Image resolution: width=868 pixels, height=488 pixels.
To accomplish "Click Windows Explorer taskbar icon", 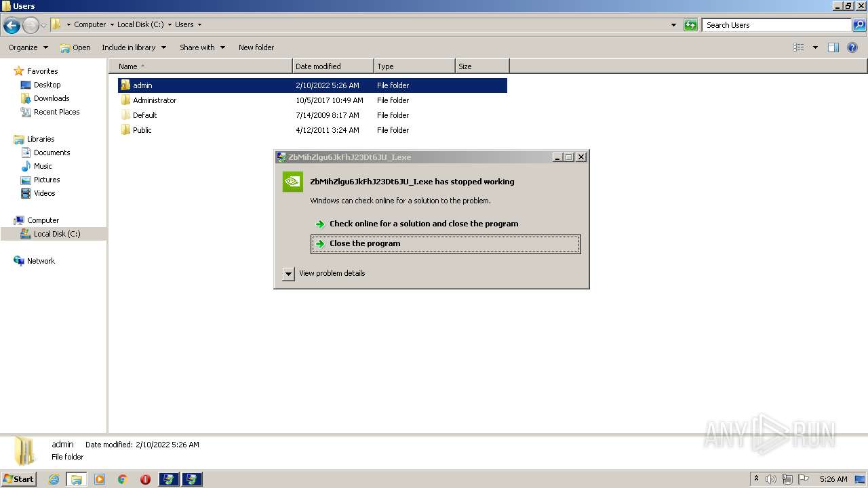I will (77, 479).
